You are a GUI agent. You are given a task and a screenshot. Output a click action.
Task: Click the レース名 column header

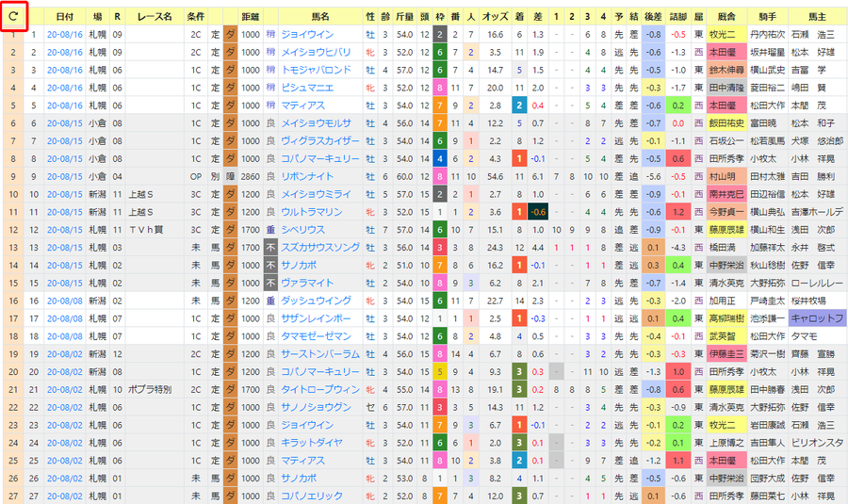(x=155, y=17)
